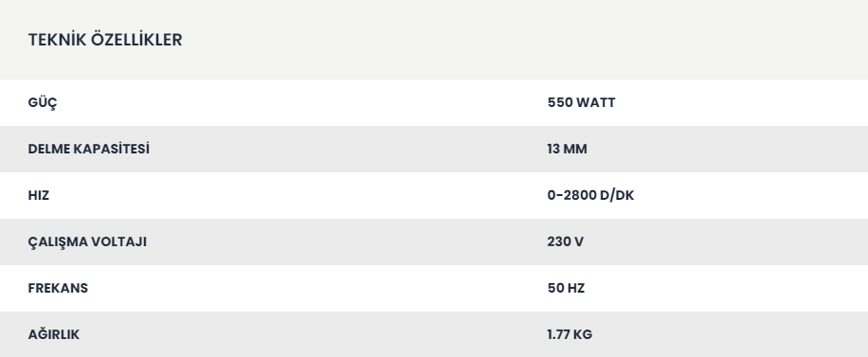Screen dimensions: 868x357
Task: Click the gap between ÇALIŞMA VOLTAJI and 230 V
Action: click(x=347, y=241)
